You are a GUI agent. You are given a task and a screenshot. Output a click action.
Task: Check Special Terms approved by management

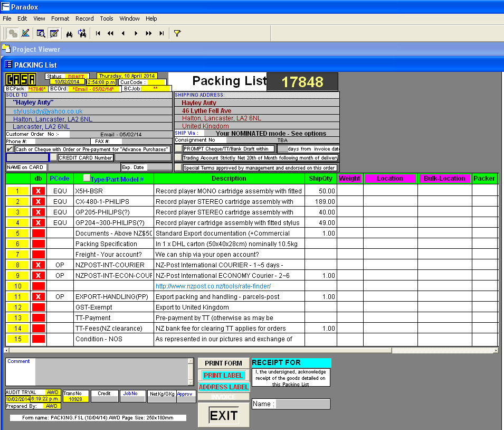178,167
